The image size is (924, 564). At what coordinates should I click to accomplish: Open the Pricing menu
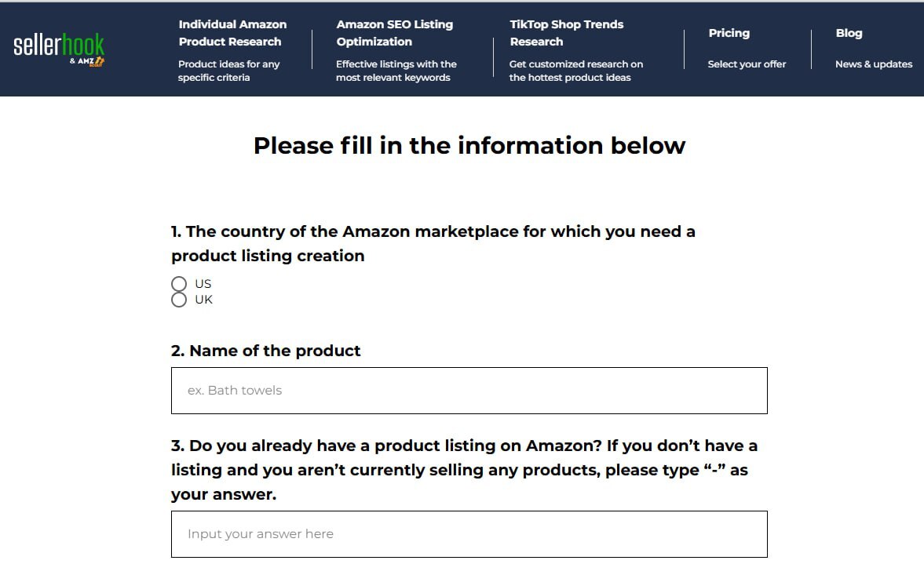click(x=729, y=33)
